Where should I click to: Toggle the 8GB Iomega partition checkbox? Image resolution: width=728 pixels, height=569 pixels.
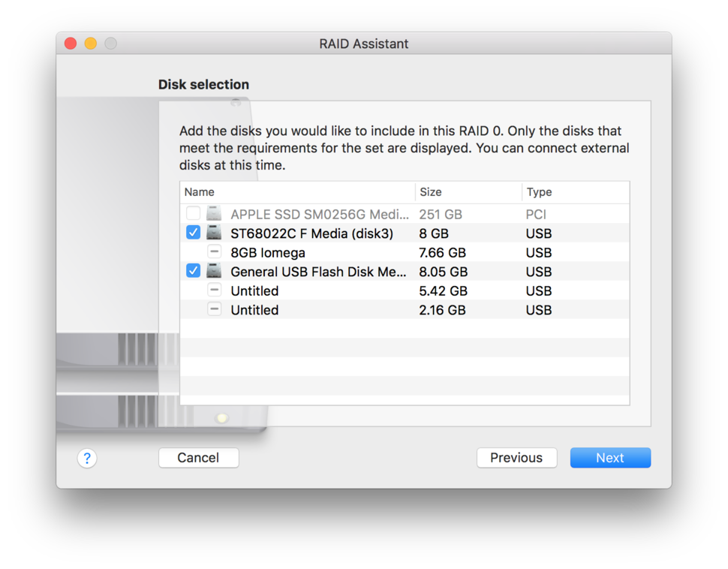coord(214,251)
